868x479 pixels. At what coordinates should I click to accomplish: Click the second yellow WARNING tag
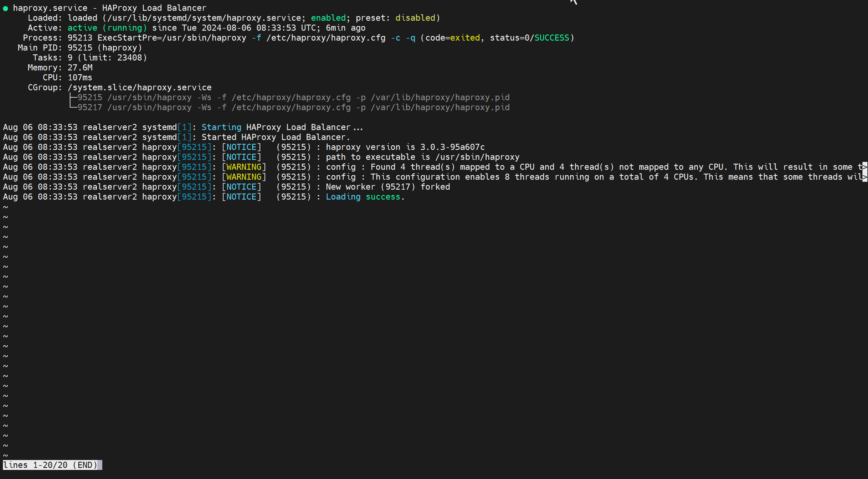[x=244, y=177]
